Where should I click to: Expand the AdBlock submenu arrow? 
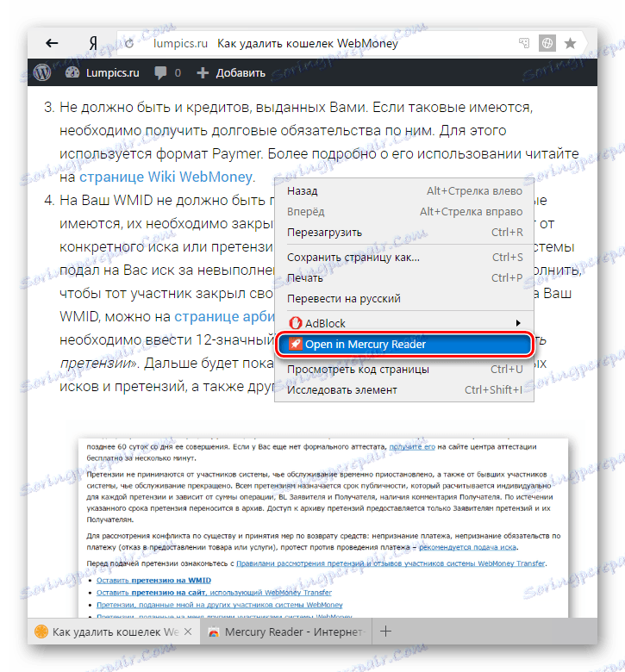(x=518, y=323)
